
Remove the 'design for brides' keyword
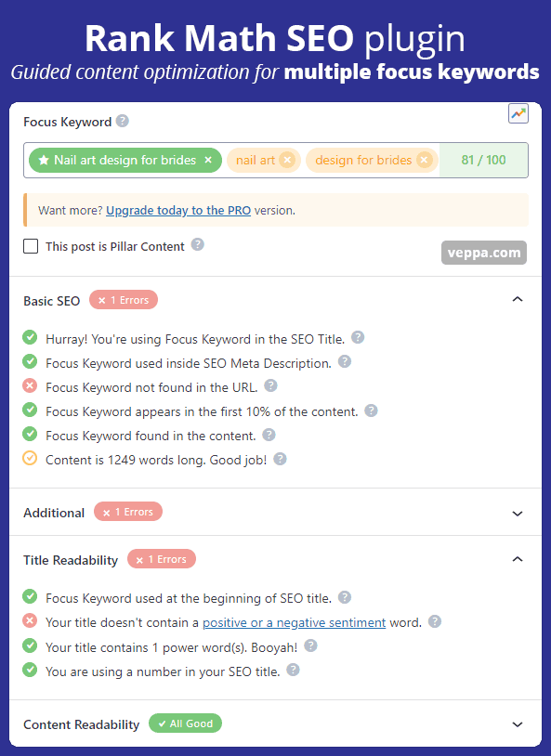coord(424,160)
